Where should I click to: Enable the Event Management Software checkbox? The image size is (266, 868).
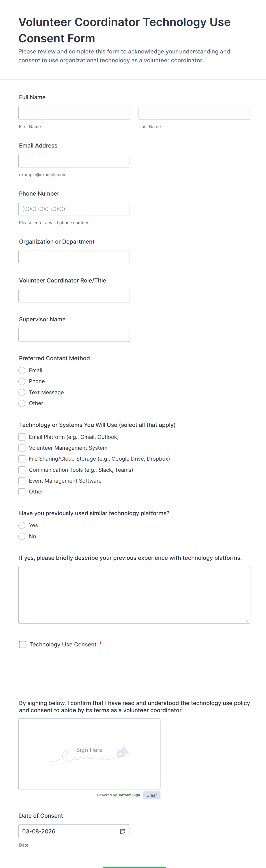coord(22,481)
